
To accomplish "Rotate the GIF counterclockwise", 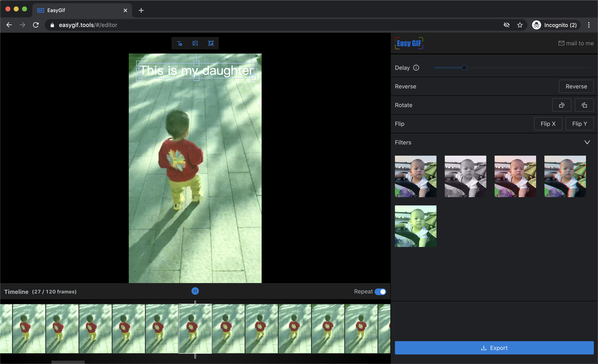I will coord(562,105).
